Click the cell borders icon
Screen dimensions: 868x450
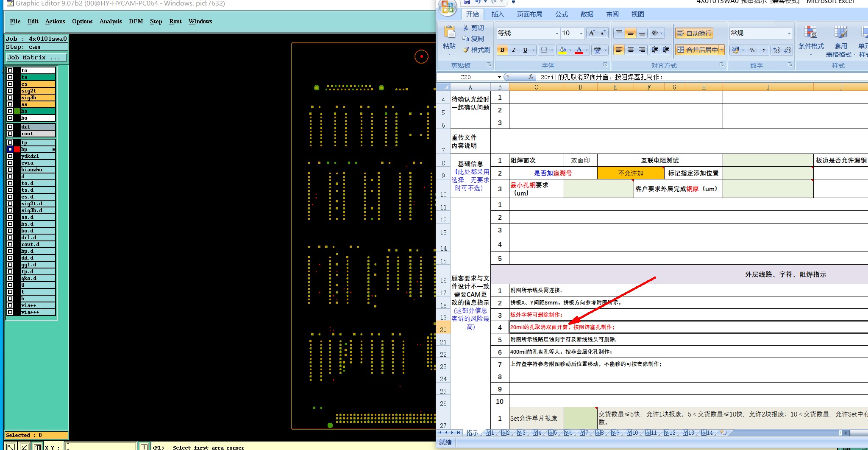tap(544, 50)
